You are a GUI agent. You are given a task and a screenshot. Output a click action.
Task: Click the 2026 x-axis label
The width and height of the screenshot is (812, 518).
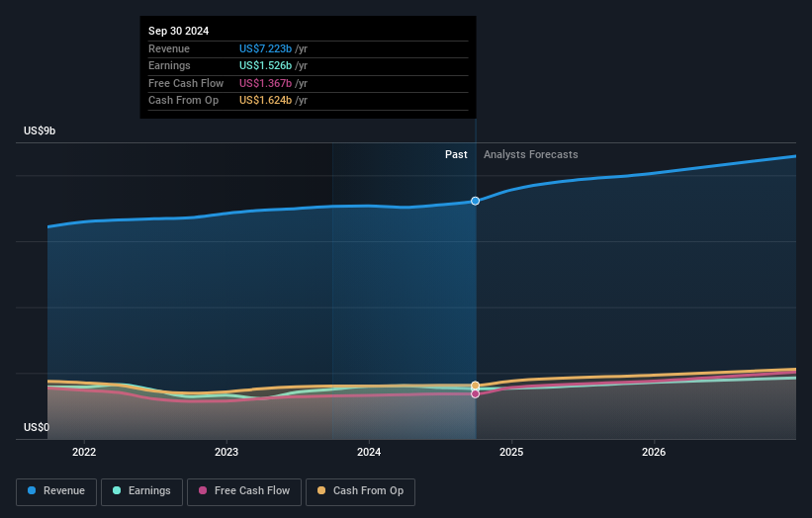[x=654, y=452]
